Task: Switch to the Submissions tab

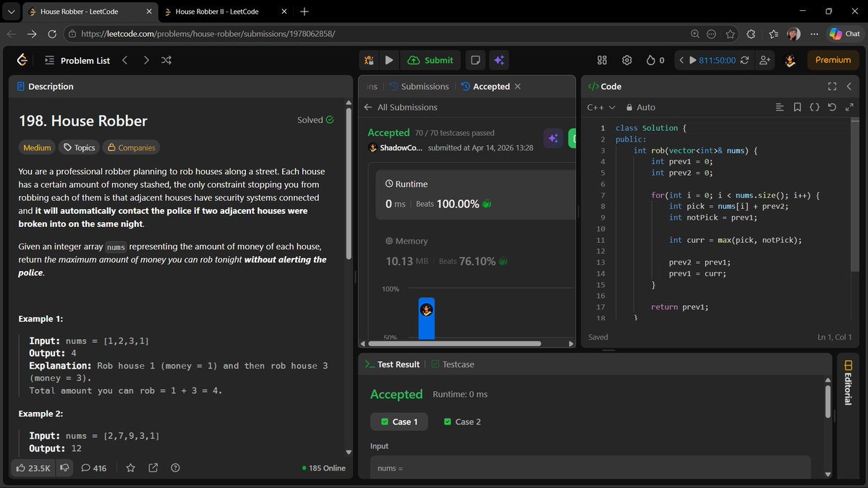Action: tap(419, 86)
